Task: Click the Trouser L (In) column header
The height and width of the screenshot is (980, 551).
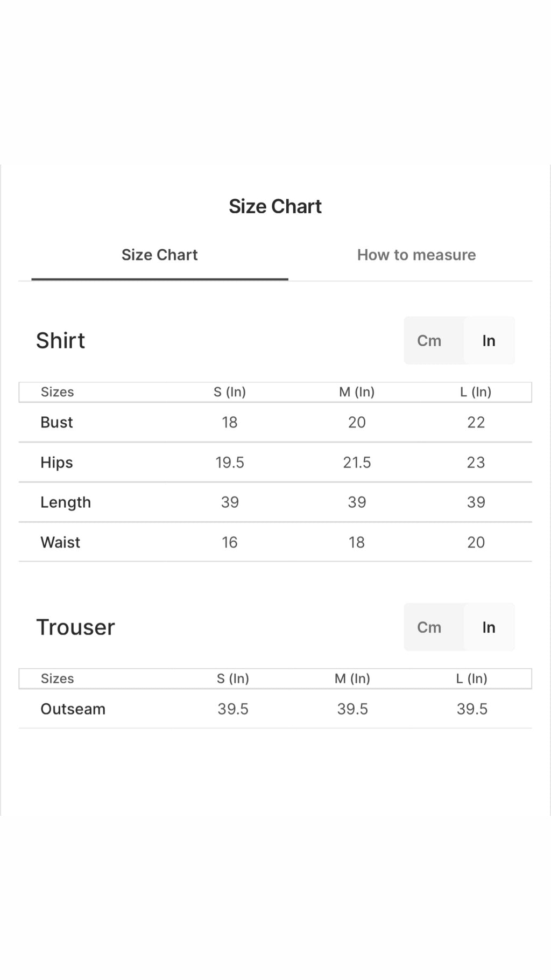Action: point(472,678)
